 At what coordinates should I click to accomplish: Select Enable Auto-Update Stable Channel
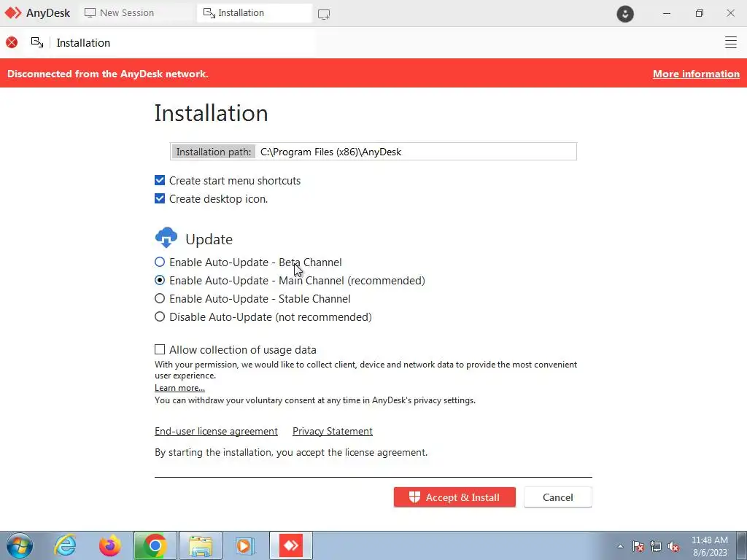(160, 298)
